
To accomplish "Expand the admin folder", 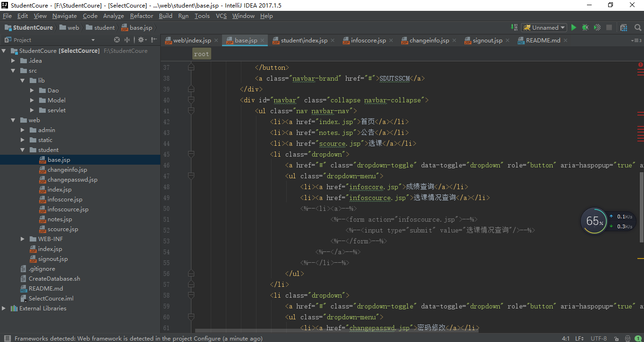I will [23, 130].
